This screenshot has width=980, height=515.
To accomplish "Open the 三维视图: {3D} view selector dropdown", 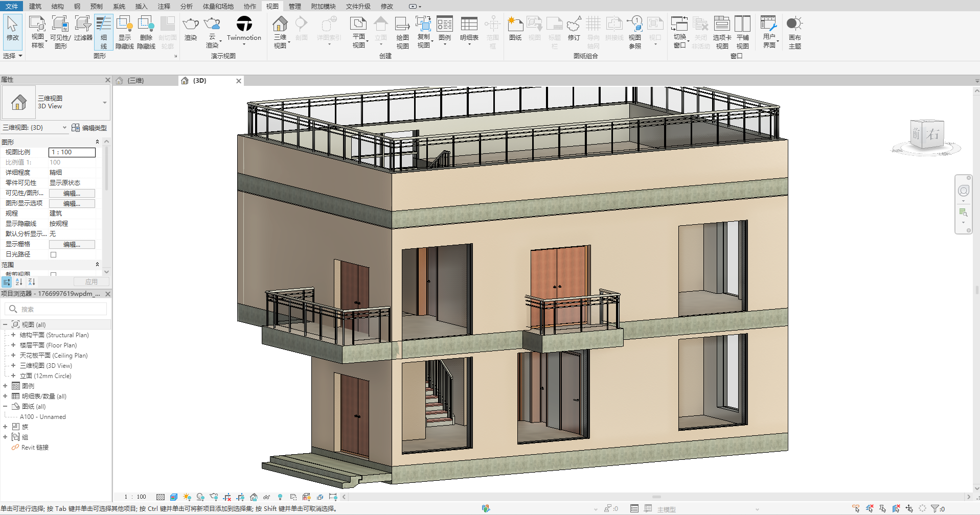I will pyautogui.click(x=64, y=127).
